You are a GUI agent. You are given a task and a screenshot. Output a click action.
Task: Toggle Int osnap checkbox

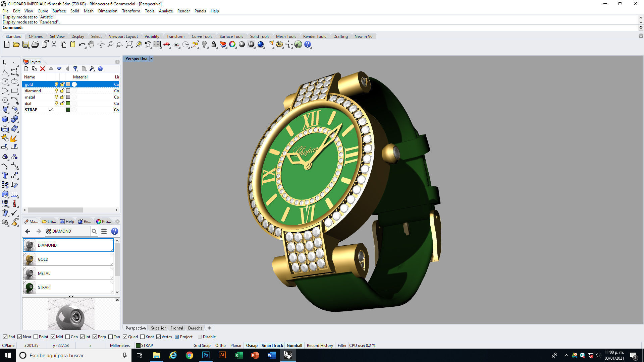click(x=82, y=337)
